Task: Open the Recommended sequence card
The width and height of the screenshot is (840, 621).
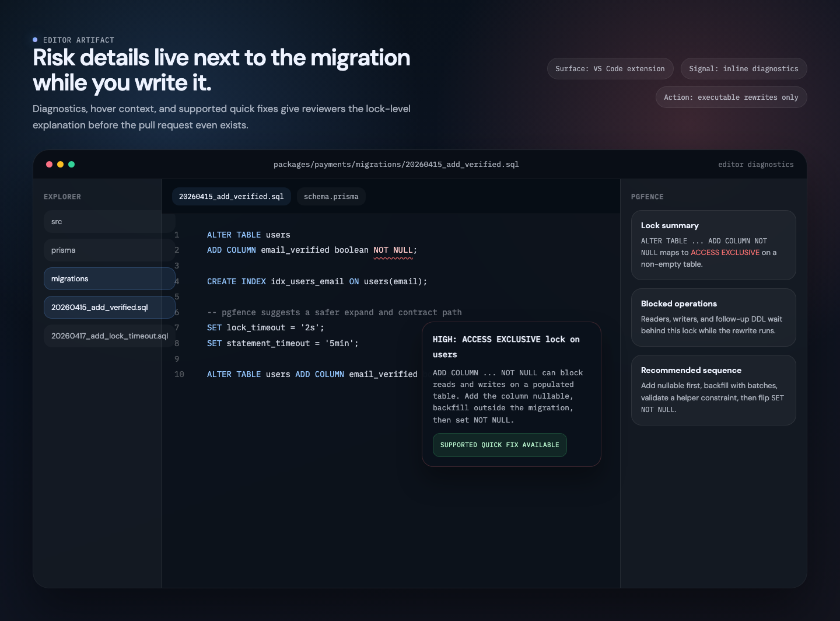Action: pyautogui.click(x=713, y=390)
